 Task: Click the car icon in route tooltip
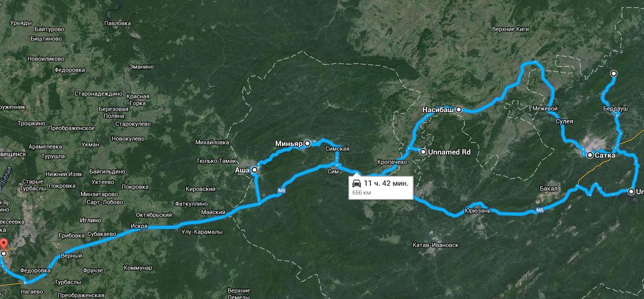(357, 183)
